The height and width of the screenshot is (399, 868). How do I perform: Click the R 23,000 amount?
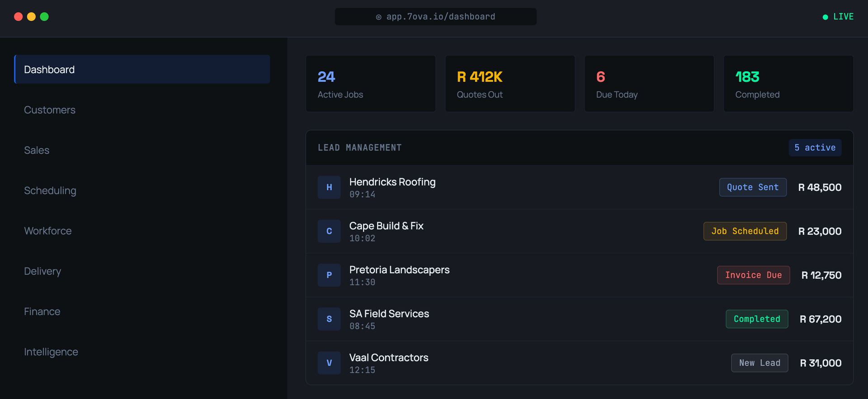coord(820,231)
